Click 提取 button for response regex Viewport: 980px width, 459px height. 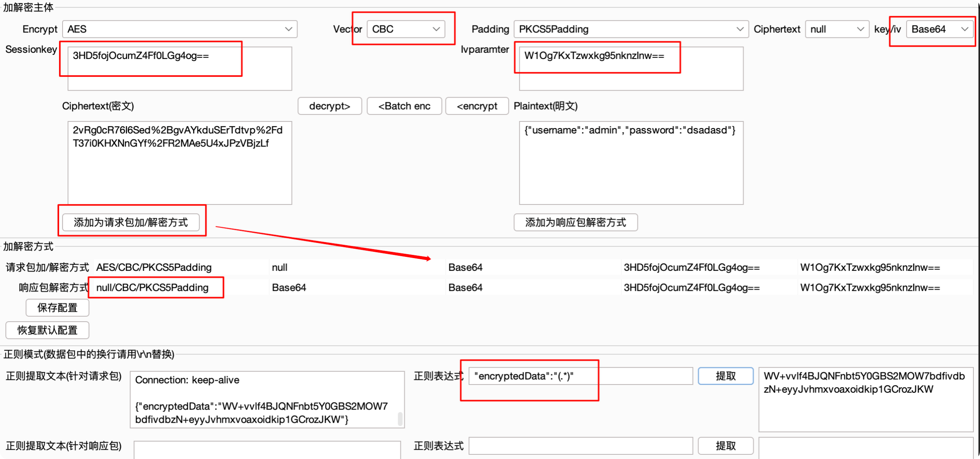click(725, 446)
